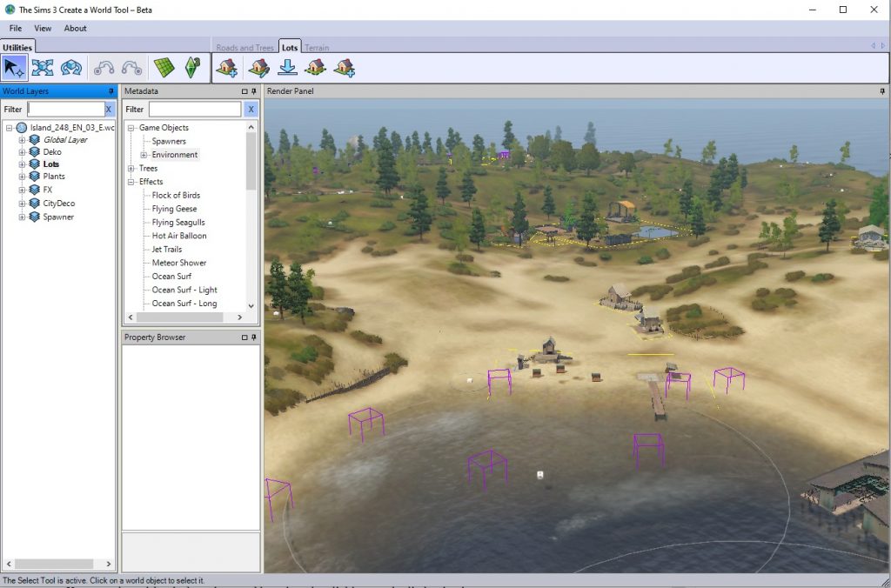Click the house icon with the pencil
Screen dimensions: 891x588
[x=258, y=67]
